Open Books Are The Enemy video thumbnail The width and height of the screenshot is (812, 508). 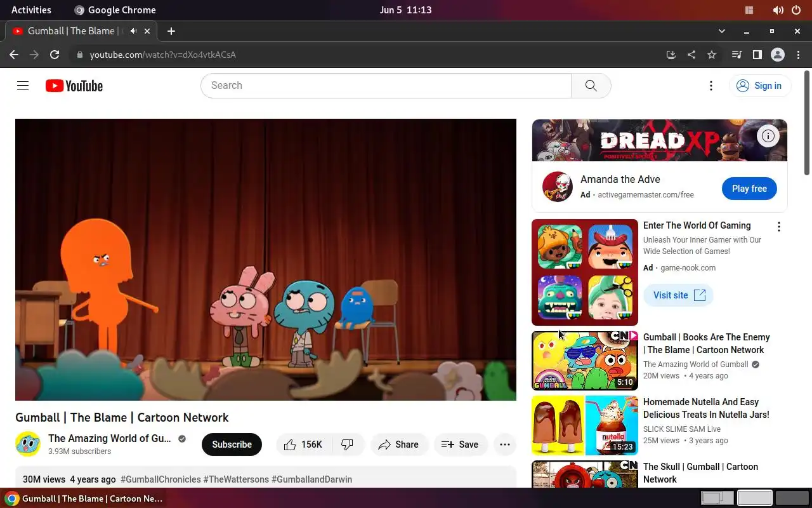585,361
